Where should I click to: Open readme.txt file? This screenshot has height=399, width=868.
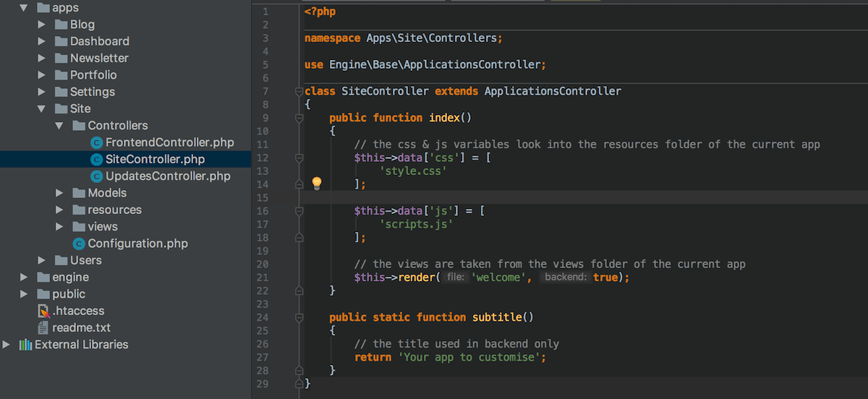[81, 327]
